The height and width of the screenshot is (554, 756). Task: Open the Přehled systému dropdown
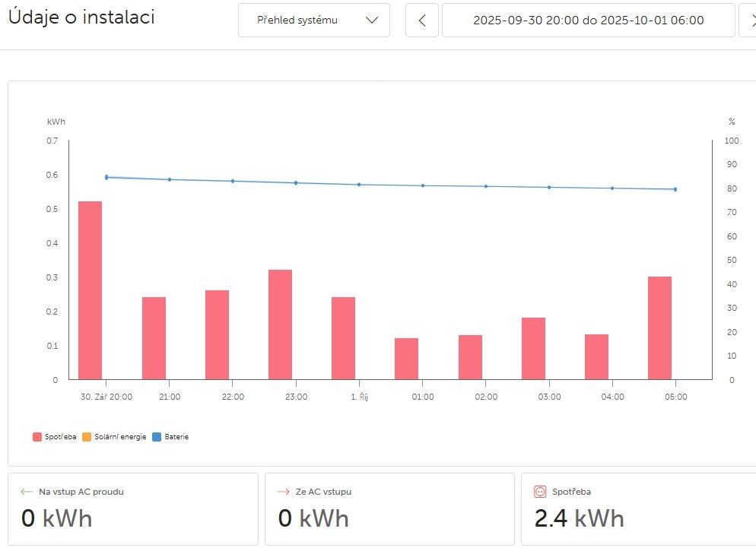(x=313, y=21)
